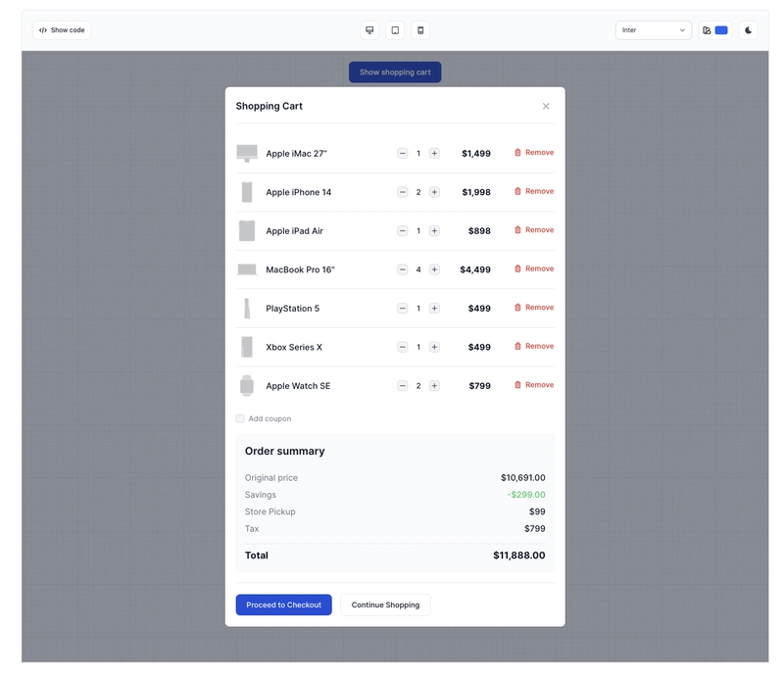Image resolution: width=784 pixels, height=677 pixels.
Task: Increase quantity of Apple Watch SE
Action: point(434,385)
